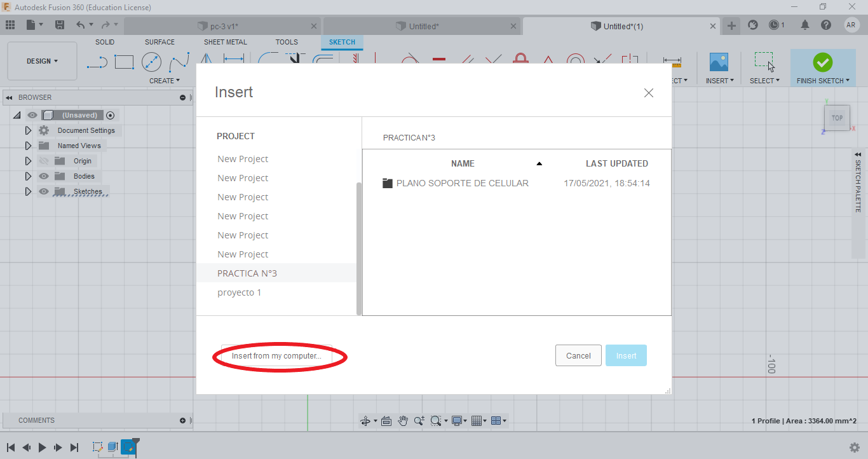868x459 pixels.
Task: Select the proyecto 1 project
Action: [x=276, y=292]
